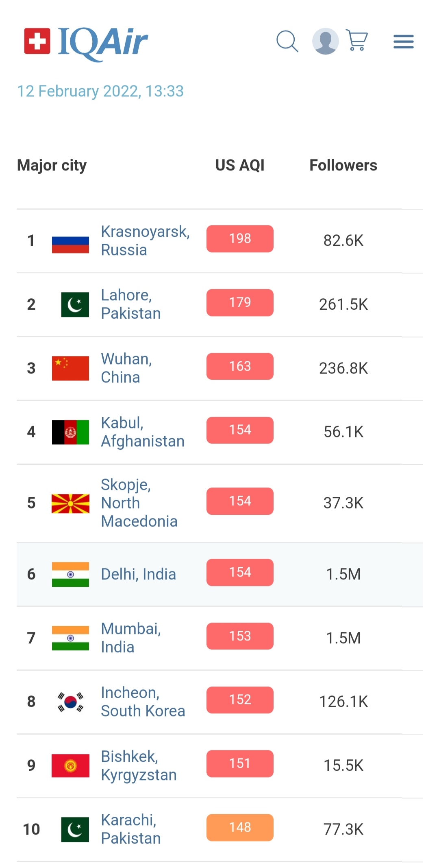Select the Kyrgyzstan flag icon
439x868 pixels.
point(70,765)
